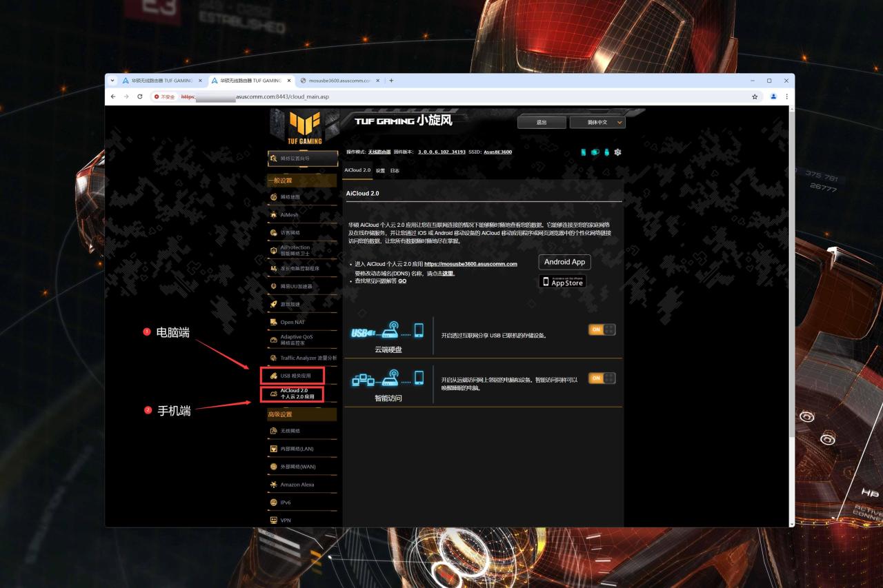Close the first 华硕无线路由器 tab
Screen dimensions: 883x588
pyautogui.click(x=200, y=81)
